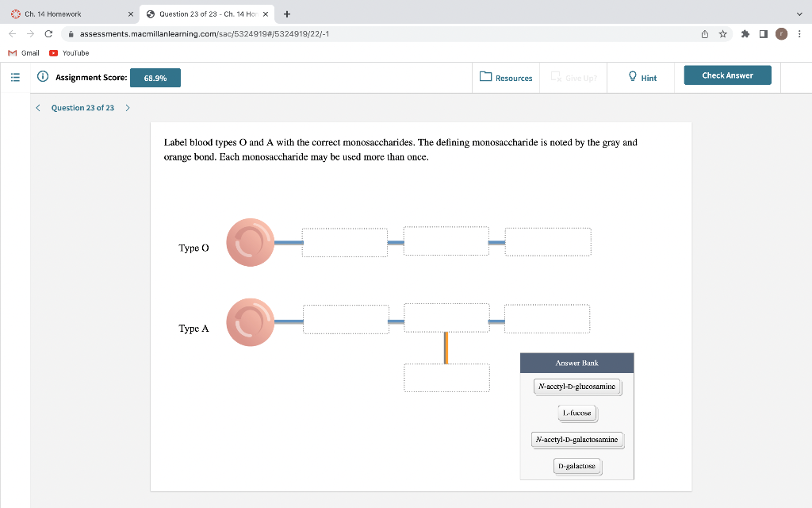
Task: Go forward with the browser forward arrow
Action: click(x=31, y=33)
